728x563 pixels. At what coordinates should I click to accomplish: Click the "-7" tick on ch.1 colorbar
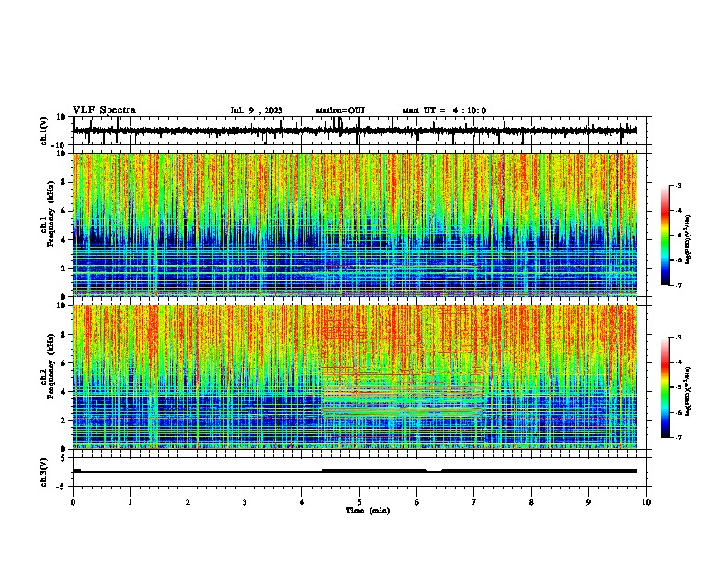tap(677, 285)
